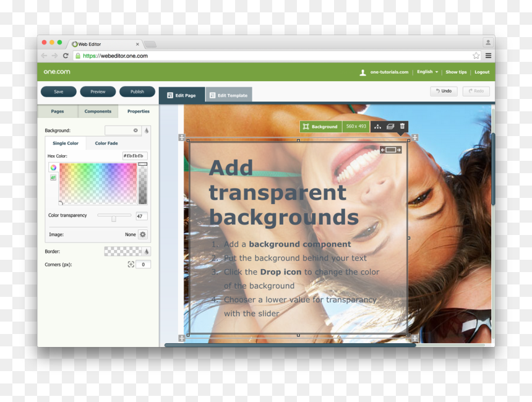
Task: Close the Web Editor browser tab
Action: pos(137,44)
